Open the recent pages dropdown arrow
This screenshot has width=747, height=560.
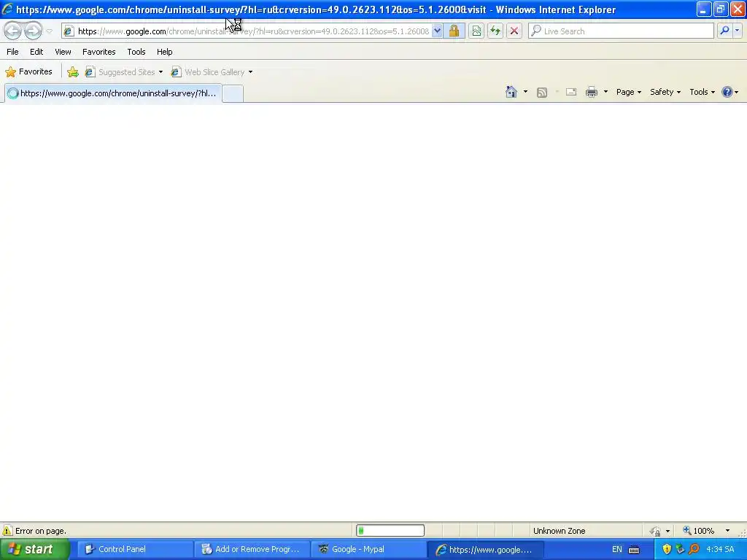pyautogui.click(x=49, y=31)
